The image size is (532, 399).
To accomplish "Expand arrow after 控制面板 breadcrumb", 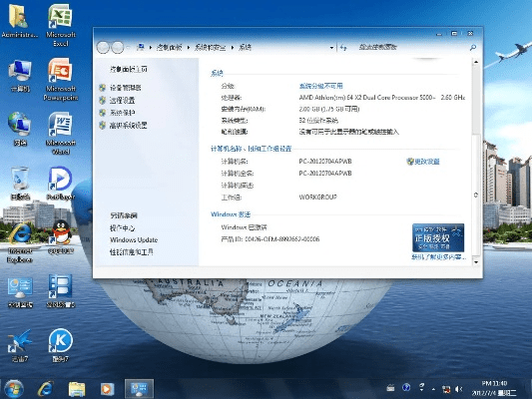I will [x=189, y=48].
